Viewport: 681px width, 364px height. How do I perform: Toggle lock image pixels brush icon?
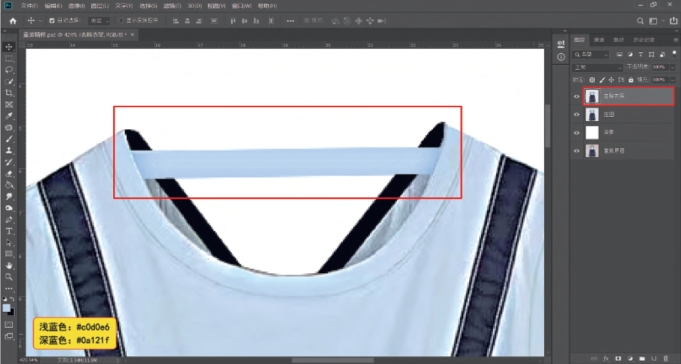coord(602,80)
